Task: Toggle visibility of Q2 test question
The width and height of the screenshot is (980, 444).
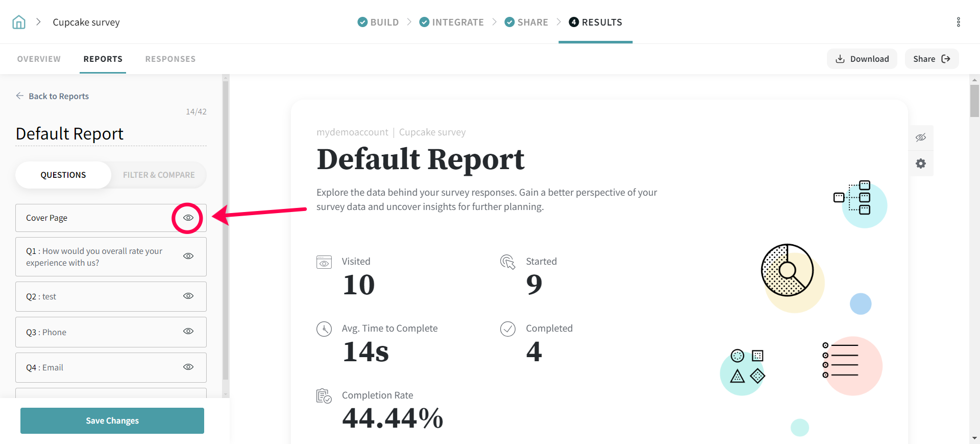Action: click(x=188, y=296)
